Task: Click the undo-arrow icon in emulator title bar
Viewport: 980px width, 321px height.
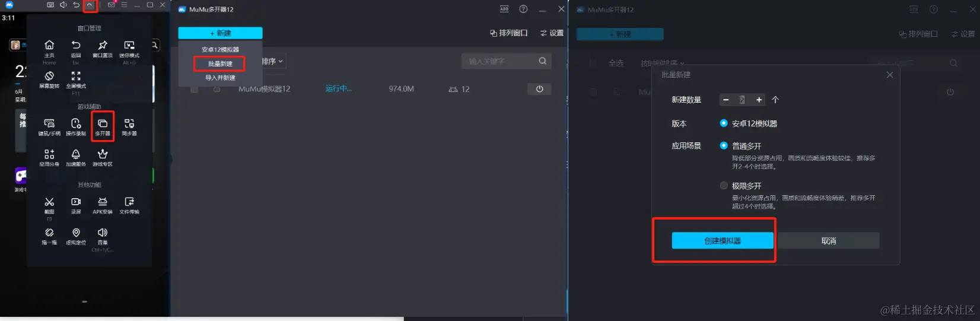Action: [x=77, y=5]
